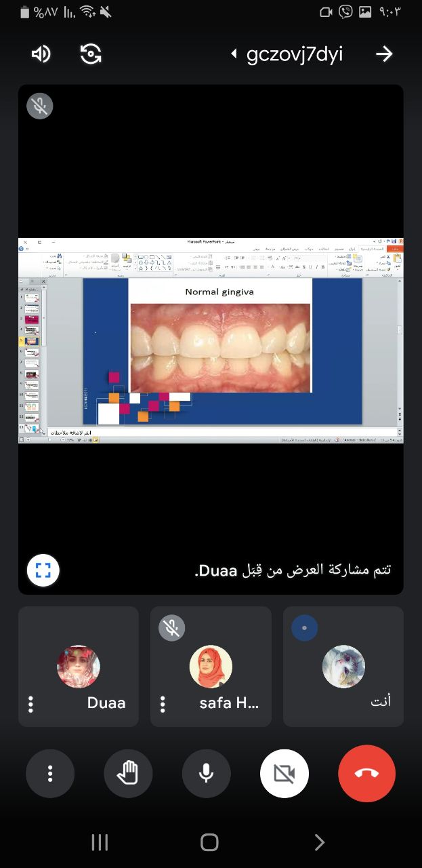
Task: Tap the presentation status text mentioning Duaa
Action: (x=293, y=570)
